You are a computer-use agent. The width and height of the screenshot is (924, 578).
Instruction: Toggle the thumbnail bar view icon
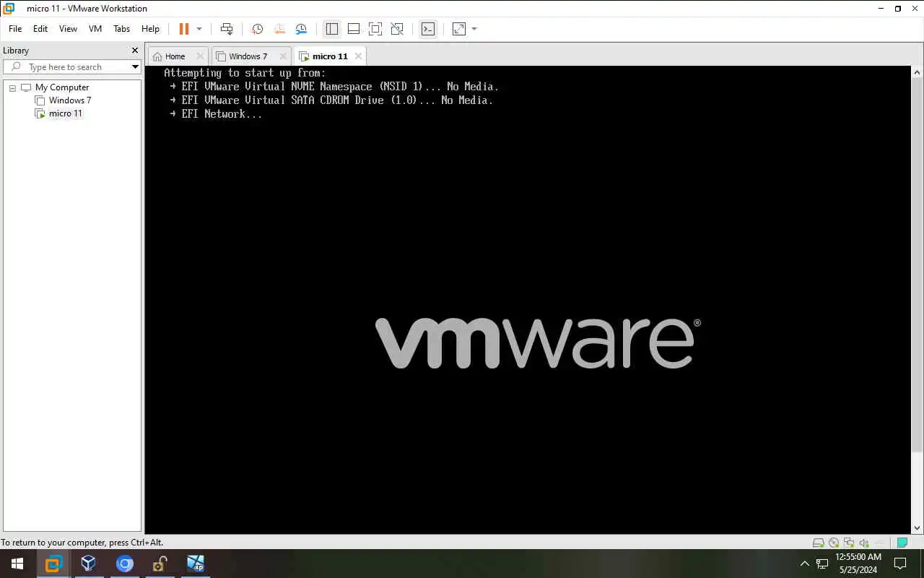click(x=354, y=29)
